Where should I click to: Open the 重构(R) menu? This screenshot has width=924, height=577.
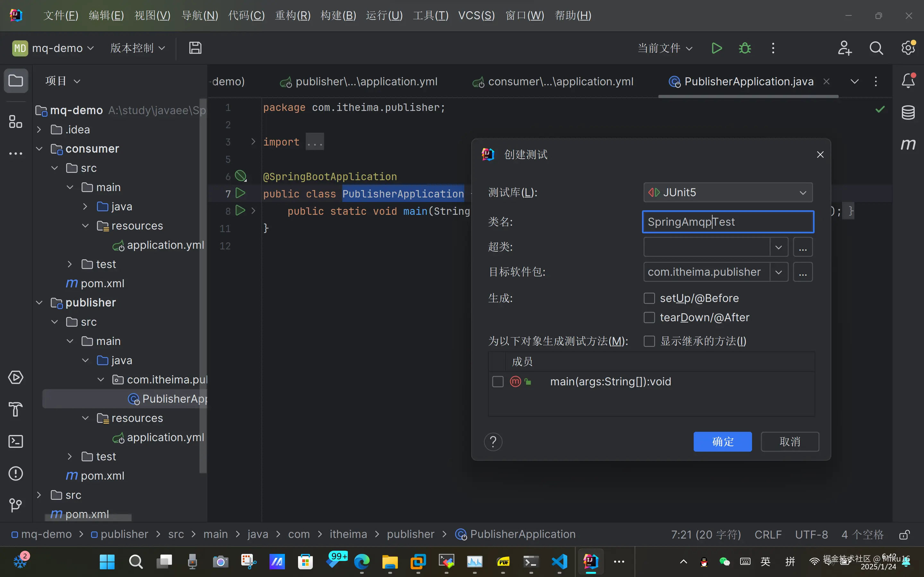(293, 15)
